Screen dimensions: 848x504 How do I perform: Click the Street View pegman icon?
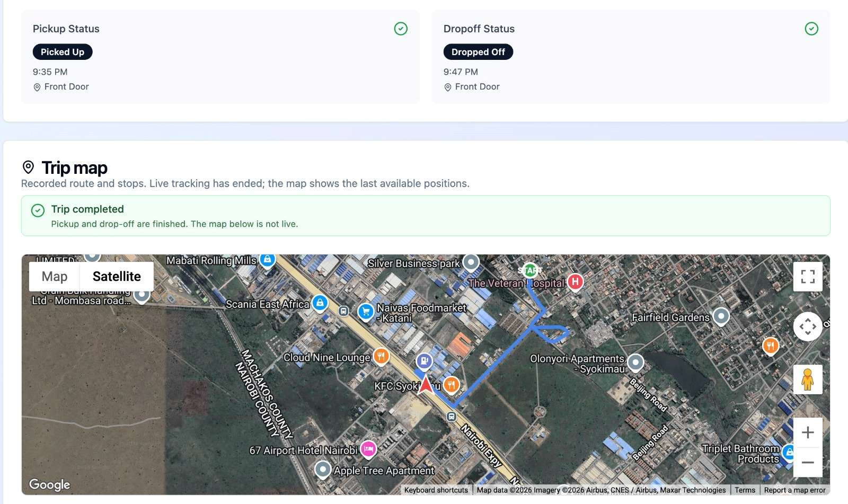coord(808,379)
